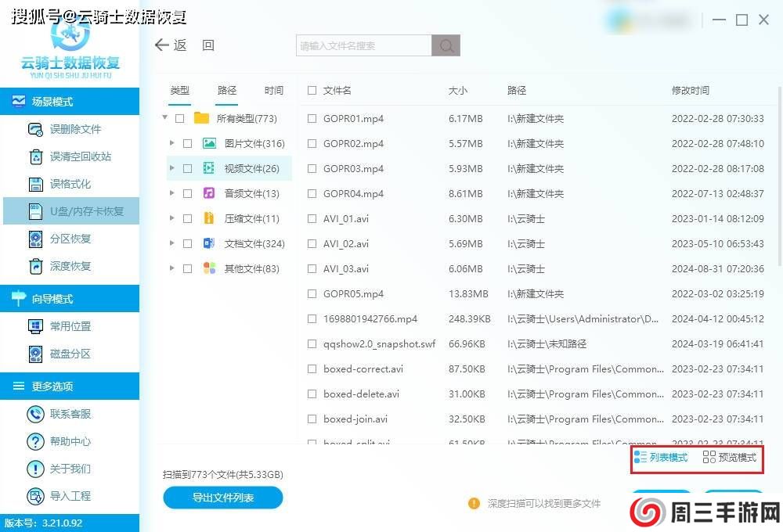The width and height of the screenshot is (783, 532).
Task: Switch to the 路径 tab
Action: tap(227, 91)
